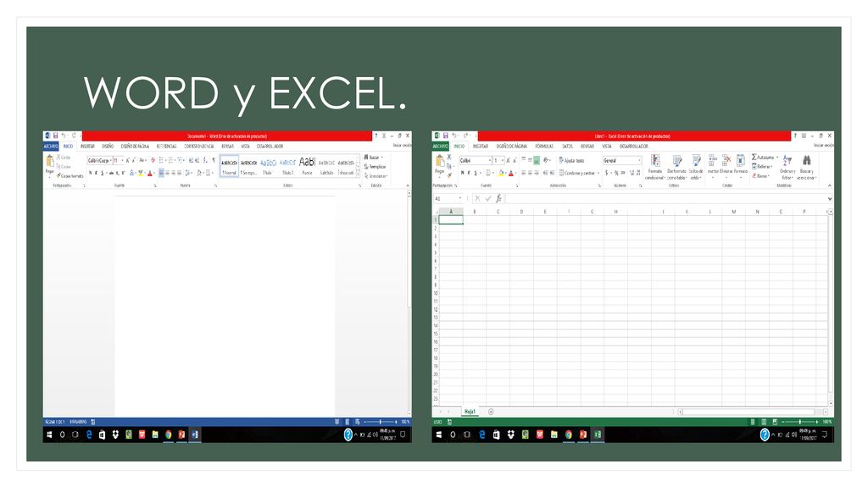This screenshot has height=488, width=868.
Task: Click the yellow fill color icon in Excel
Action: [x=502, y=173]
